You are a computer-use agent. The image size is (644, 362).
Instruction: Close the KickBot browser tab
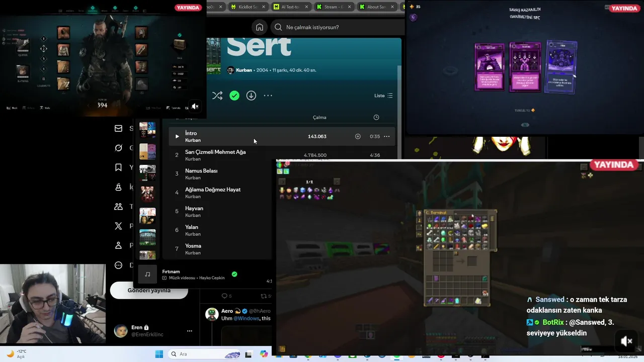tap(264, 7)
